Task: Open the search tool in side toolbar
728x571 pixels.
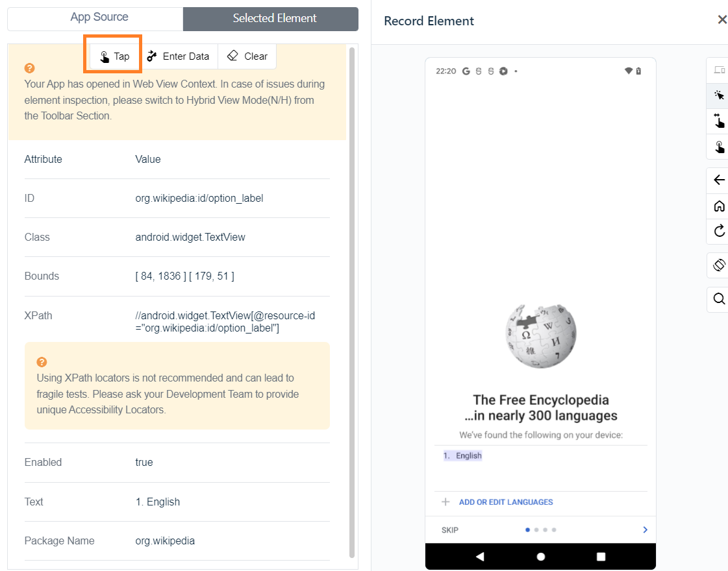Action: 719,298
